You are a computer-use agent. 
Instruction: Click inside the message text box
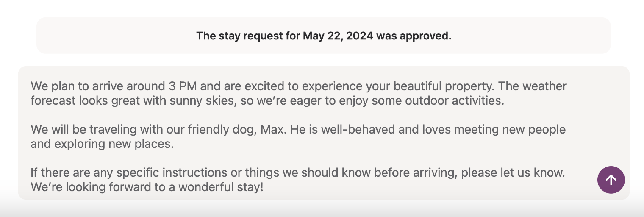[324, 133]
